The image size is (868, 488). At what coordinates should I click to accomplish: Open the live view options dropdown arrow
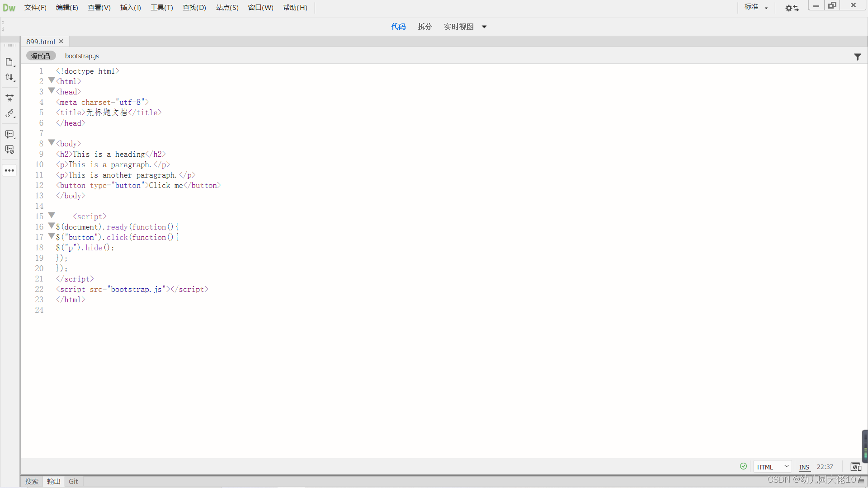pyautogui.click(x=484, y=27)
